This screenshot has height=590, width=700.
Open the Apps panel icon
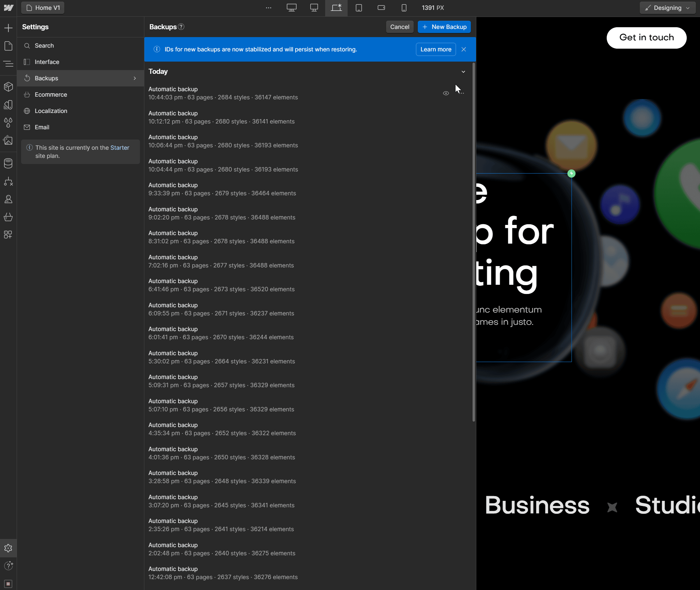(x=8, y=234)
